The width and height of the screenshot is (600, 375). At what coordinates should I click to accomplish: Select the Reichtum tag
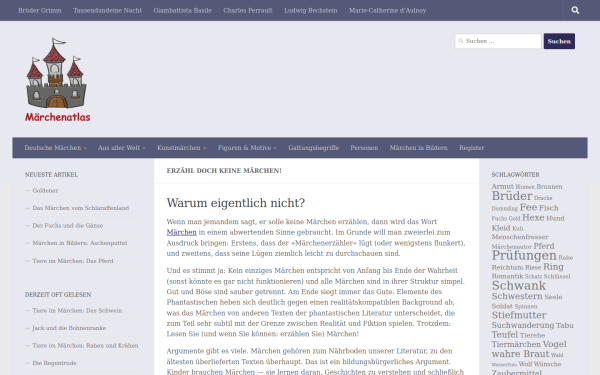click(507, 267)
